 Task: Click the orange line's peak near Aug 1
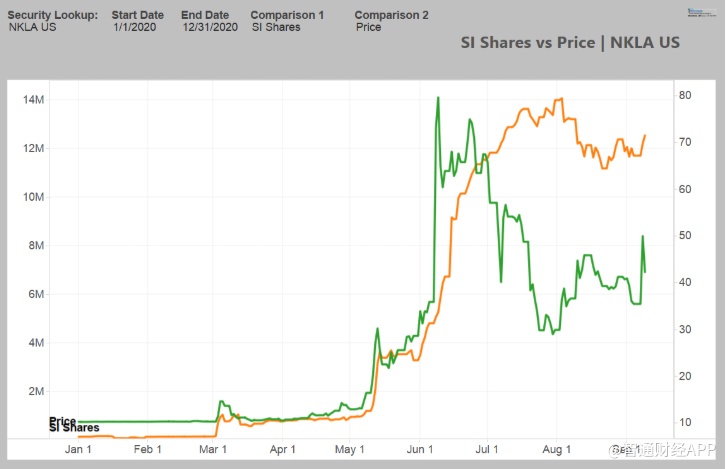click(x=562, y=98)
